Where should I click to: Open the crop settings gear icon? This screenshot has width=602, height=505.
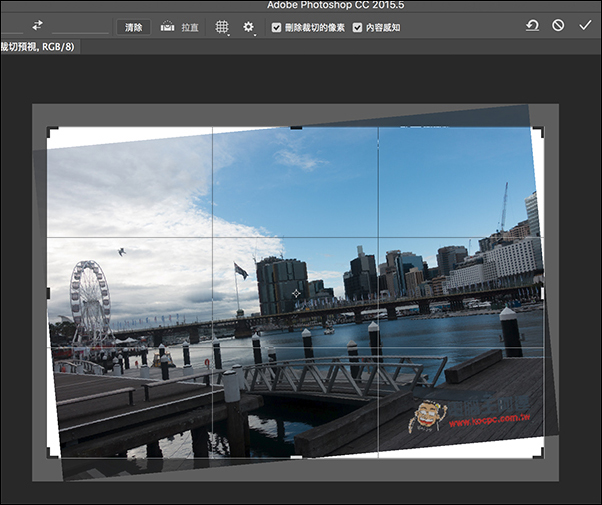[248, 27]
